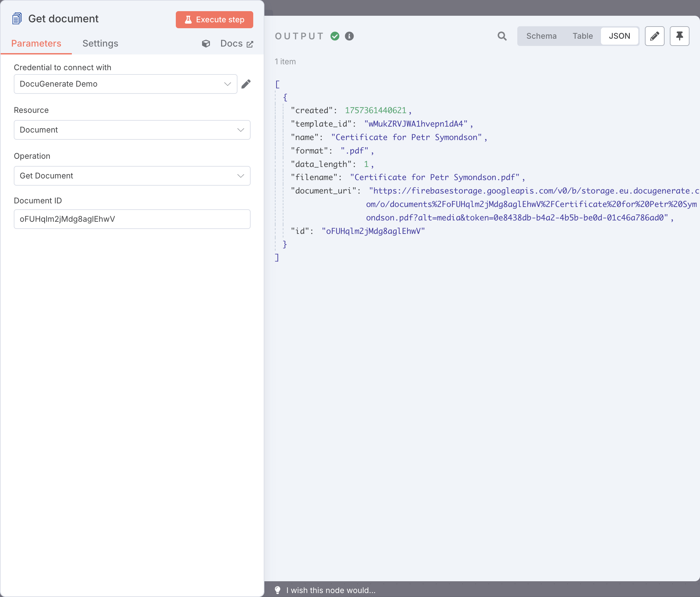Click the "Get document" node title
700x597 pixels.
coord(64,19)
